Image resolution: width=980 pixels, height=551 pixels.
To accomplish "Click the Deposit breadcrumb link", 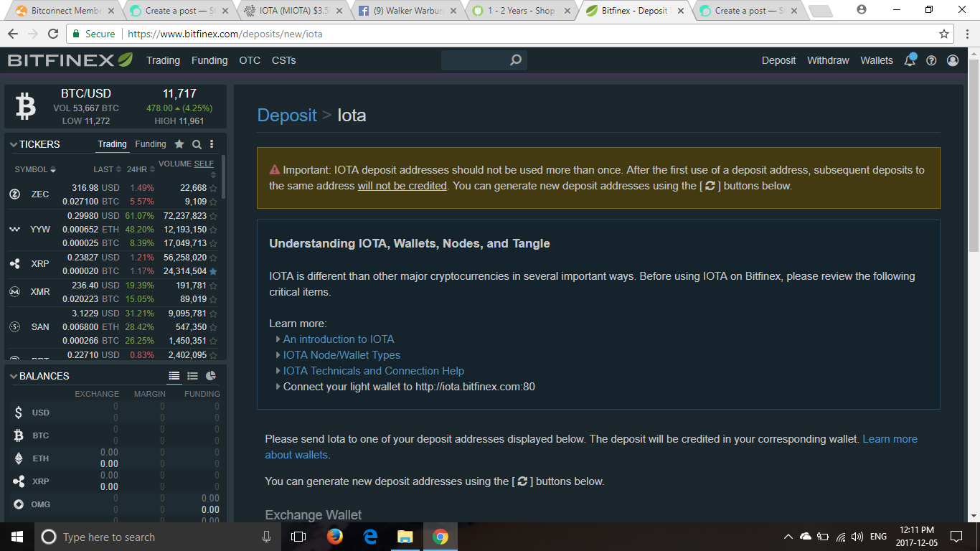I will 287,116.
